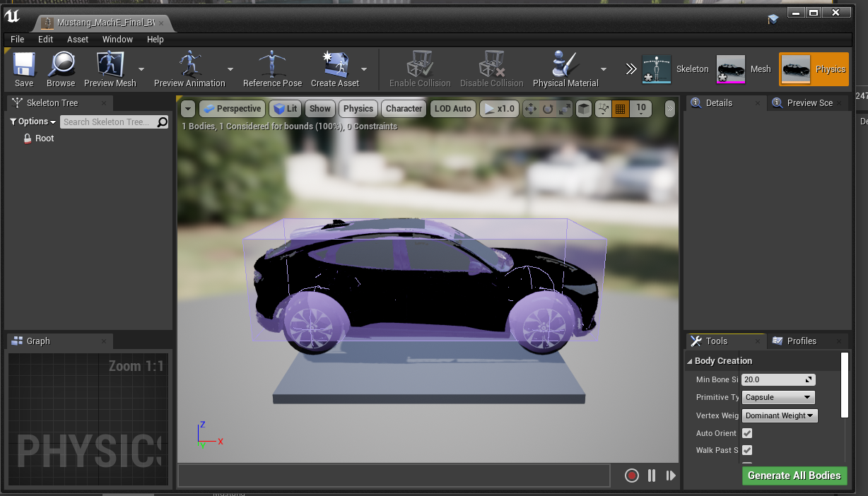The image size is (868, 496).
Task: Click the viewport toolbar expand chevron
Action: tap(670, 109)
